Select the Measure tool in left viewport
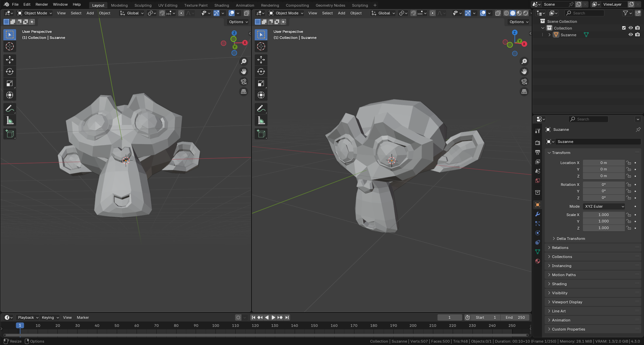 click(x=10, y=120)
